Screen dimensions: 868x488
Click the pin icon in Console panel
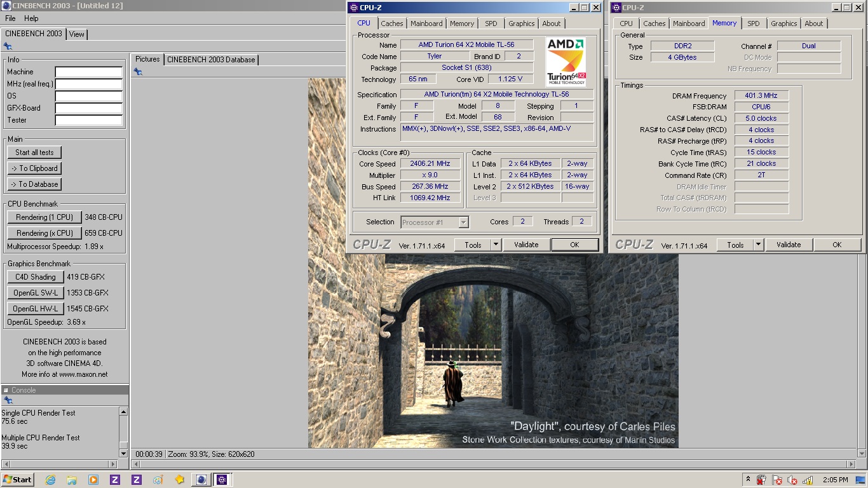click(8, 400)
